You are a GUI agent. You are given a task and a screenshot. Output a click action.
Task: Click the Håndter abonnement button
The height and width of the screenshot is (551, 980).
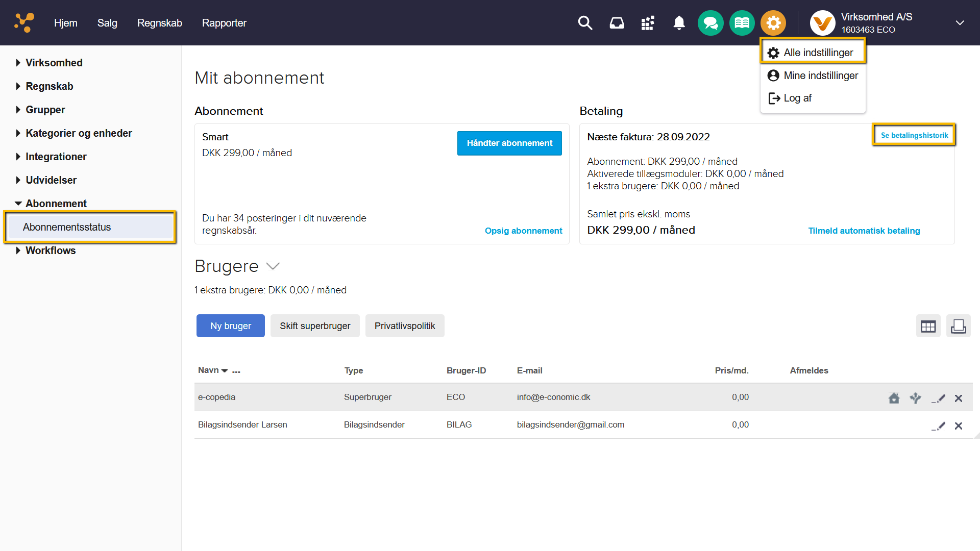[x=509, y=143]
